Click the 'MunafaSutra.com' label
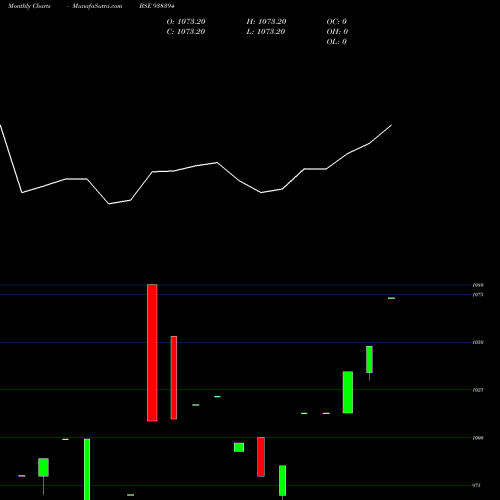 (x=97, y=6)
